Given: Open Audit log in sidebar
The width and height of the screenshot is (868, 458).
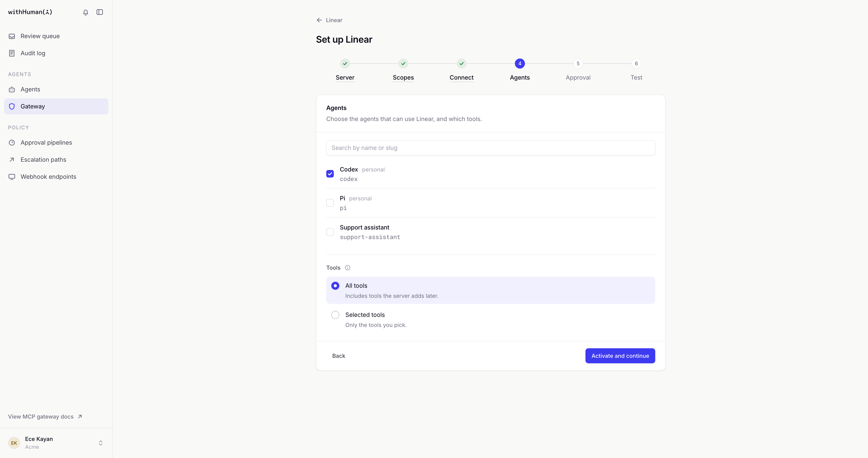Looking at the screenshot, I should [x=56, y=53].
